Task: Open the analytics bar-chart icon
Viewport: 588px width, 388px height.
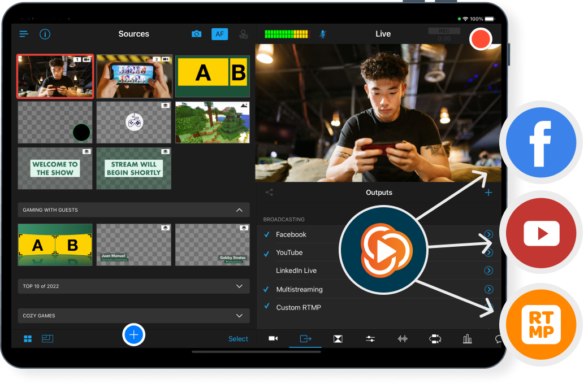Action: pos(467,338)
